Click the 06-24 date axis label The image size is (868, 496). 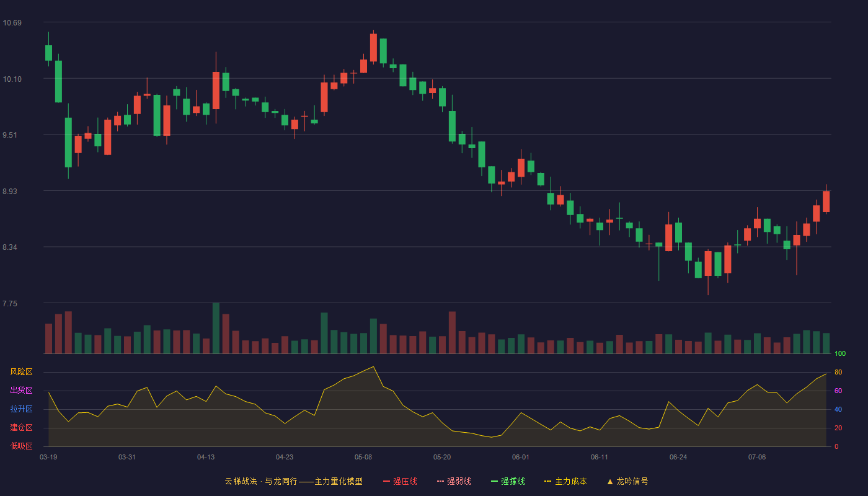(678, 457)
